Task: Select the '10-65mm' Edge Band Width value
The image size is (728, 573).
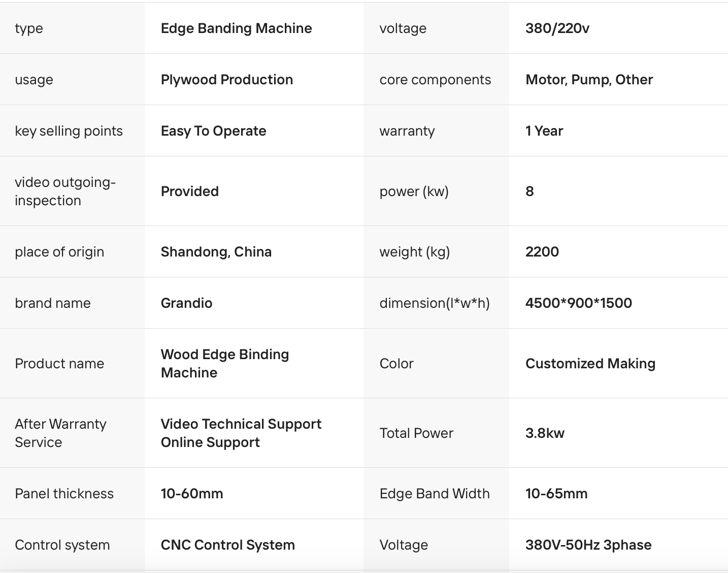Action: 556,494
